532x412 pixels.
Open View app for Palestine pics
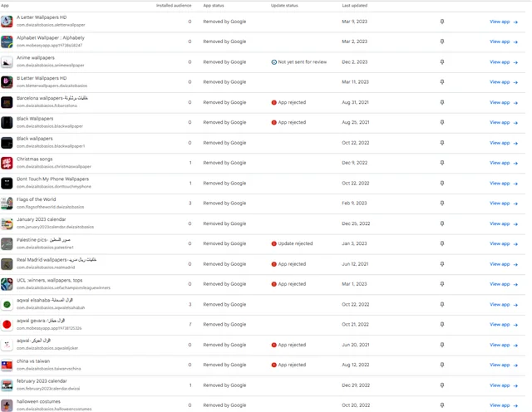click(x=503, y=243)
